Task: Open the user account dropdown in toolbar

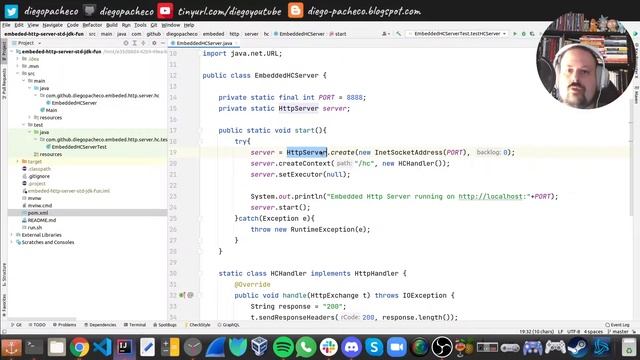Action: 386,33
